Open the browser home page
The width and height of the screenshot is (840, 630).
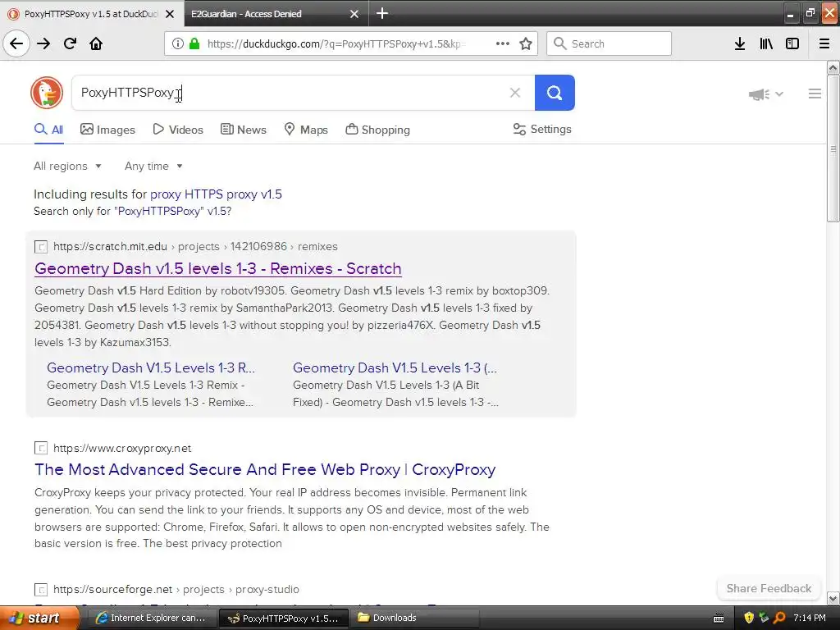[96, 43]
